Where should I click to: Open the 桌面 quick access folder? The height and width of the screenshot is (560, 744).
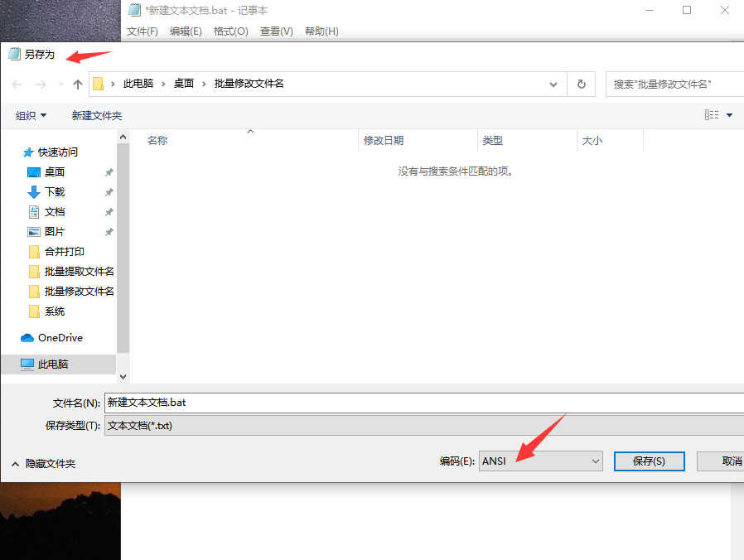click(55, 171)
